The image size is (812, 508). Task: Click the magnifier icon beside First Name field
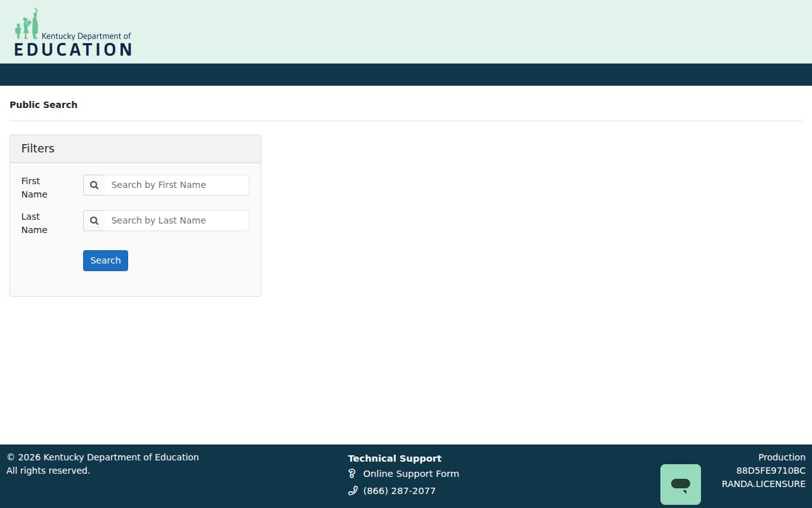click(94, 185)
